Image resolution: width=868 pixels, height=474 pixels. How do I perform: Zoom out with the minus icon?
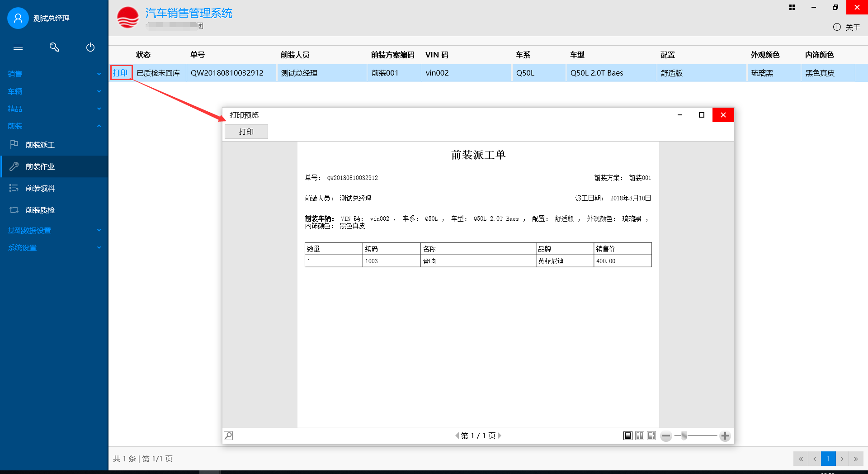666,436
